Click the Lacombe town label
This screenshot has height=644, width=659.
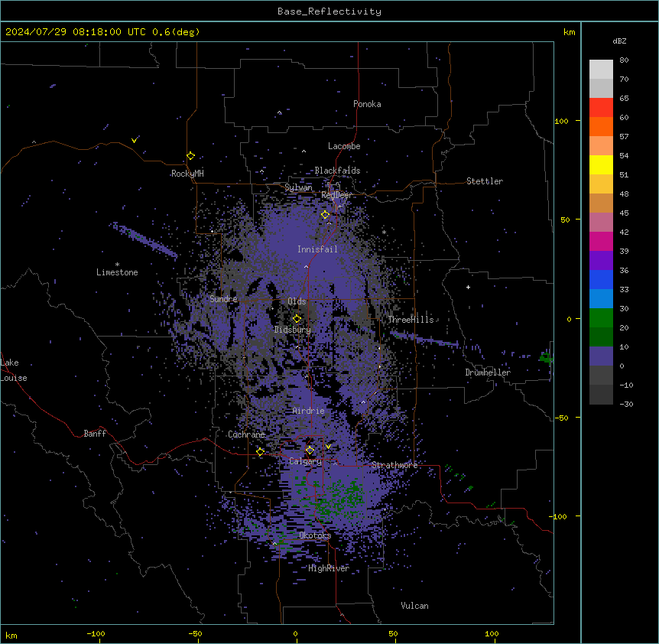tap(344, 146)
